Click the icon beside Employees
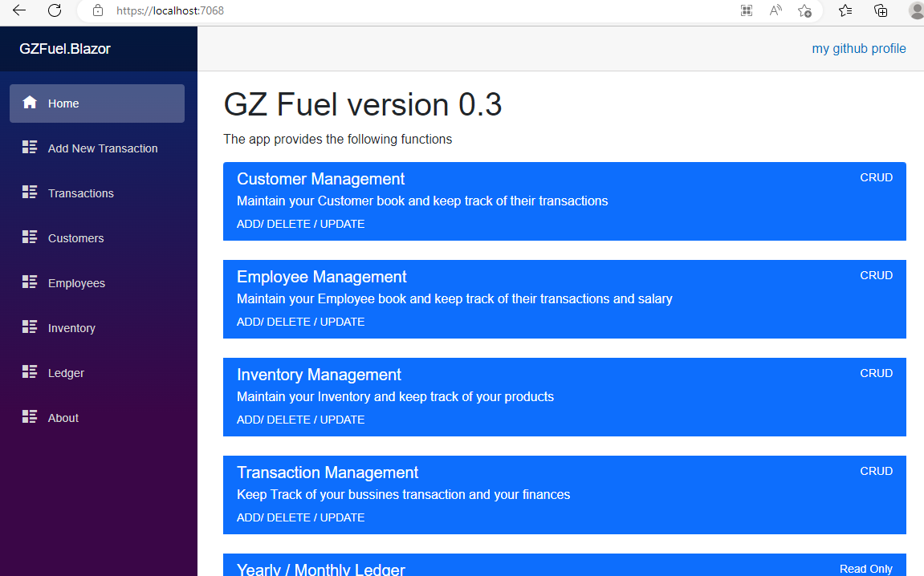 point(30,282)
